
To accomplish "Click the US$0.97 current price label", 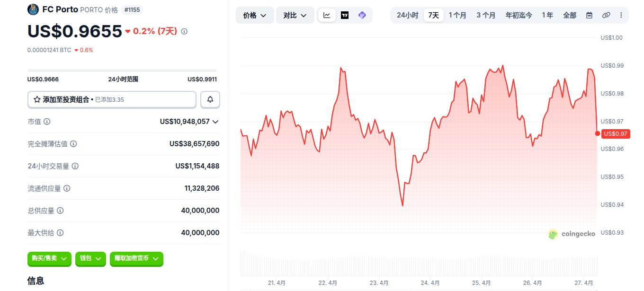I will 616,134.
